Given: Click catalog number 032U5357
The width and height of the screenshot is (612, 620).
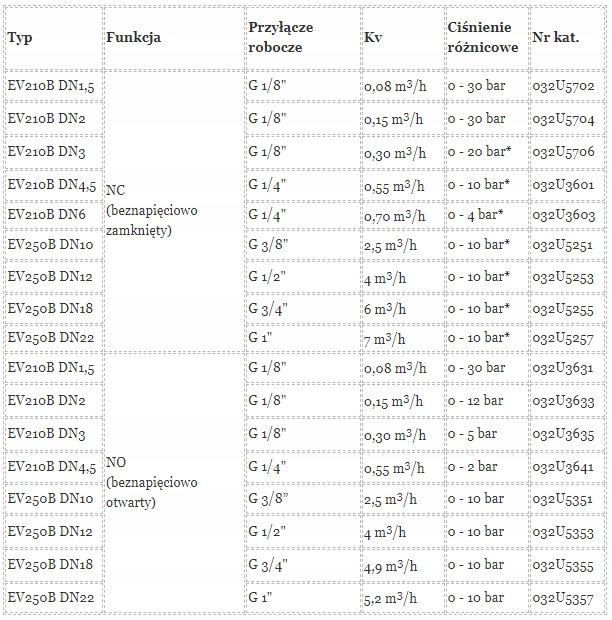Looking at the screenshot, I should tap(563, 598).
